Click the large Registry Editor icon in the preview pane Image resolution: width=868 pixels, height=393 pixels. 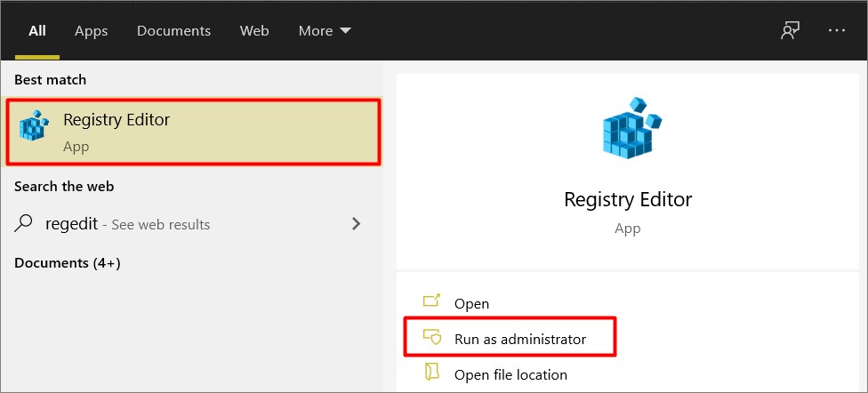point(631,128)
